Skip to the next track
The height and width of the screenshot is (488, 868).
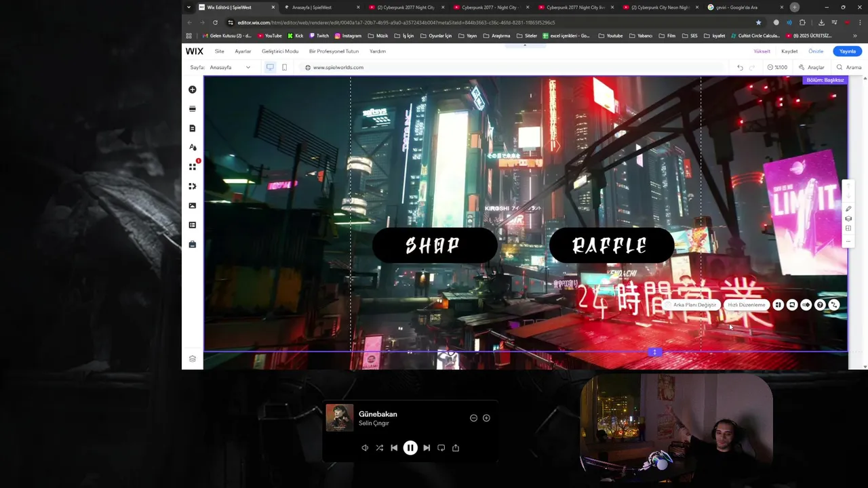point(427,448)
